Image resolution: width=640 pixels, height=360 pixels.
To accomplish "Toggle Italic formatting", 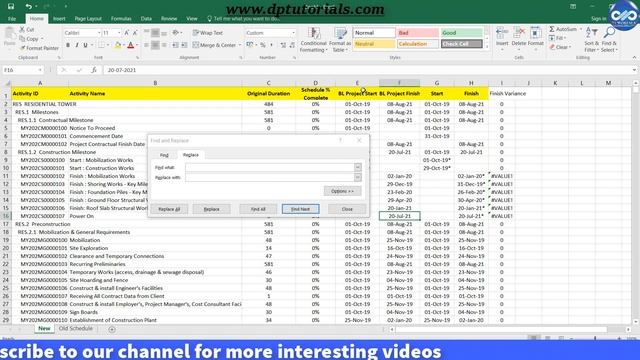I will click(x=77, y=45).
